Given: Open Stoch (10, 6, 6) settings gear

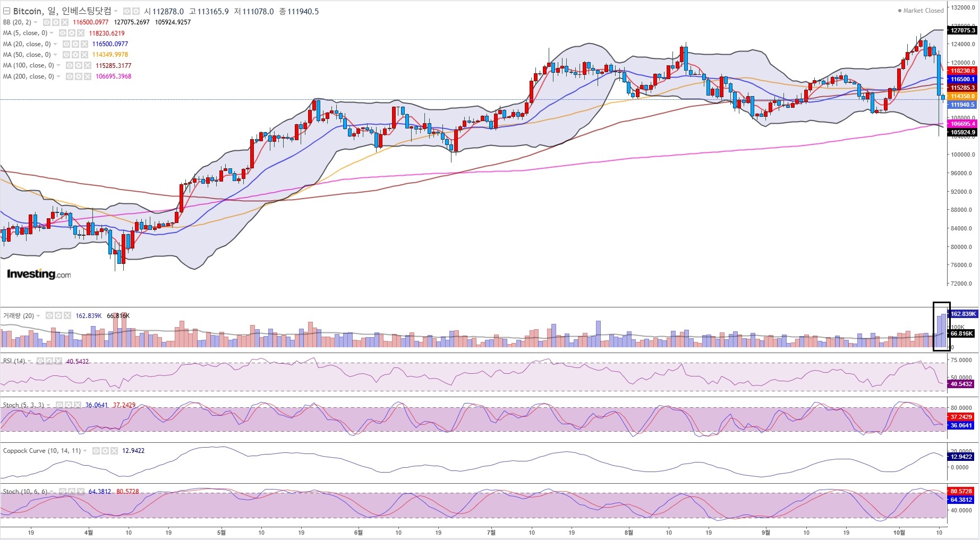Looking at the screenshot, I should [x=72, y=492].
